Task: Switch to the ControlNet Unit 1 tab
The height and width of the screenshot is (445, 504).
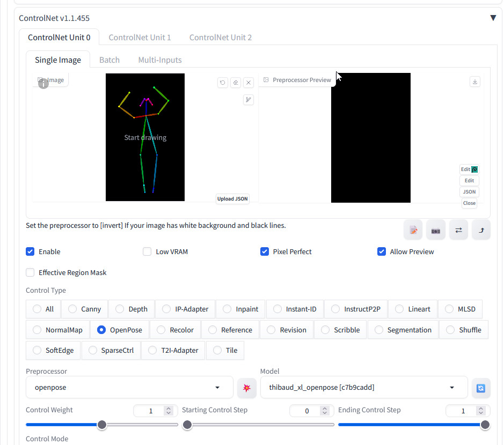Action: point(140,37)
